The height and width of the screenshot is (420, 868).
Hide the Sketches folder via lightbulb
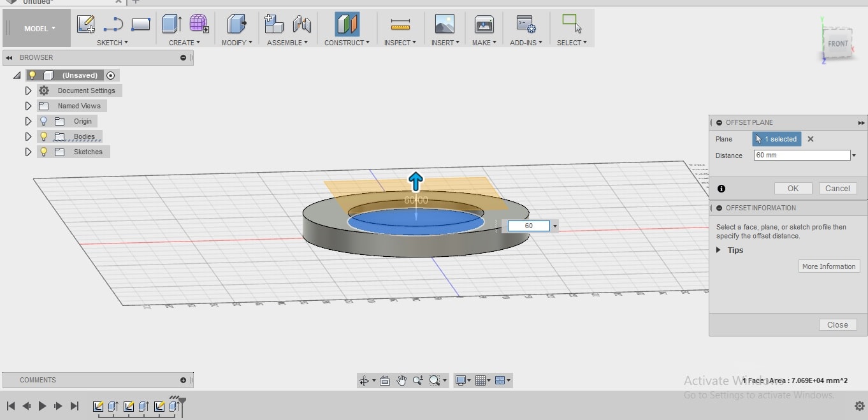(x=44, y=152)
